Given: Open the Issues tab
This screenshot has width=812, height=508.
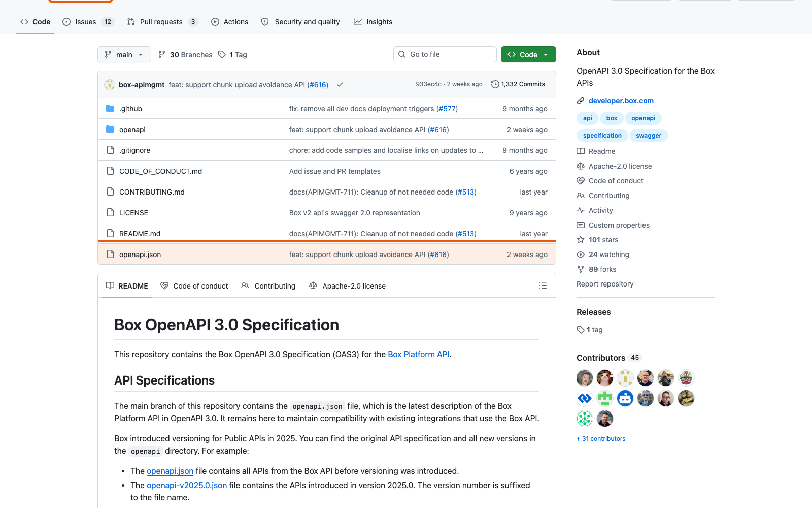Looking at the screenshot, I should [x=88, y=22].
